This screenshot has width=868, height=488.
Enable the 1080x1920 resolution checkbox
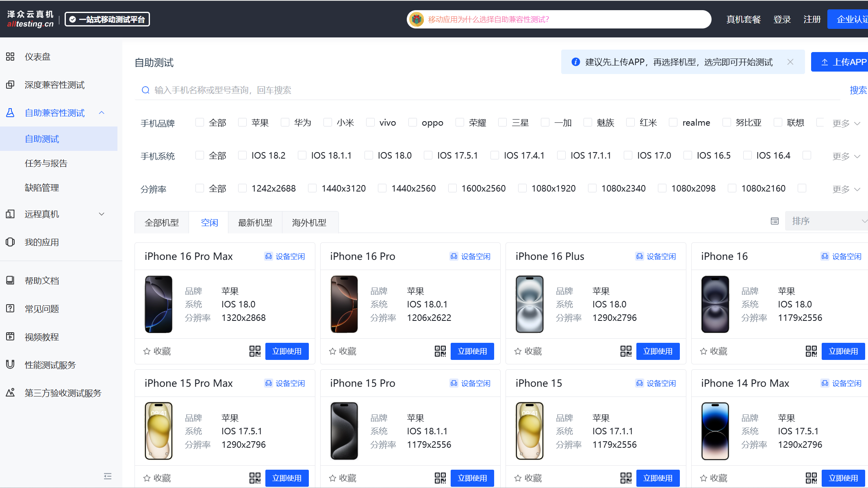tap(523, 188)
